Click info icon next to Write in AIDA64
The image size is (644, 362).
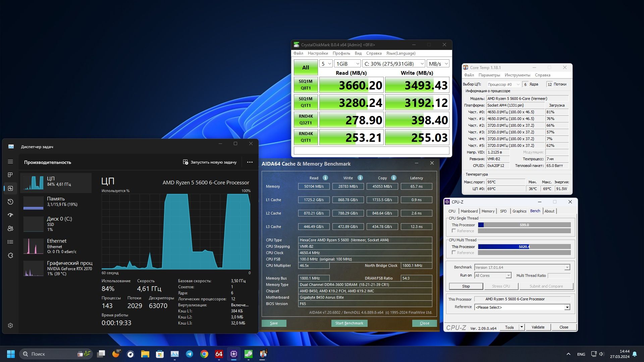[x=360, y=178]
